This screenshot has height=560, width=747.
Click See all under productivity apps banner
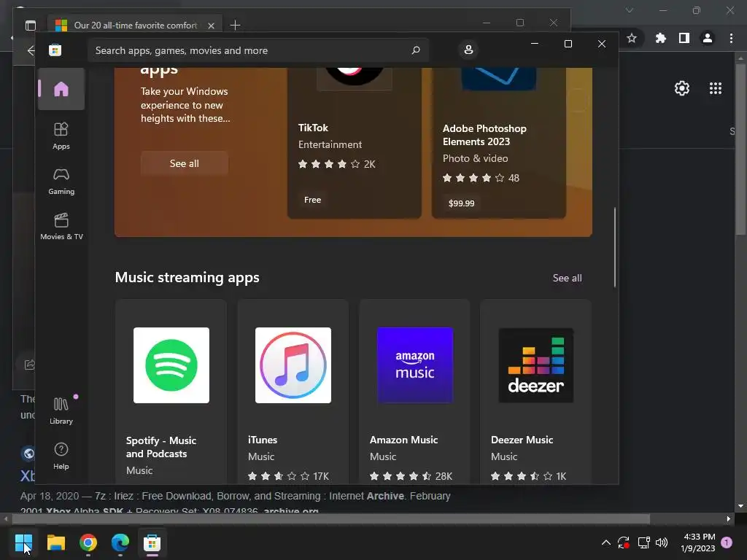pos(185,163)
